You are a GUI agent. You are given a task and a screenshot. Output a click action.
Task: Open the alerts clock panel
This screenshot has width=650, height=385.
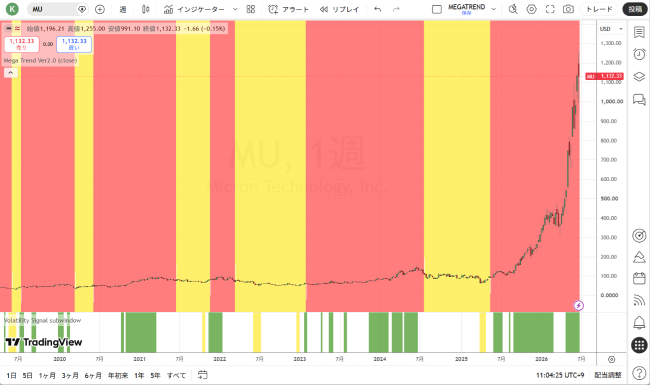coord(639,54)
